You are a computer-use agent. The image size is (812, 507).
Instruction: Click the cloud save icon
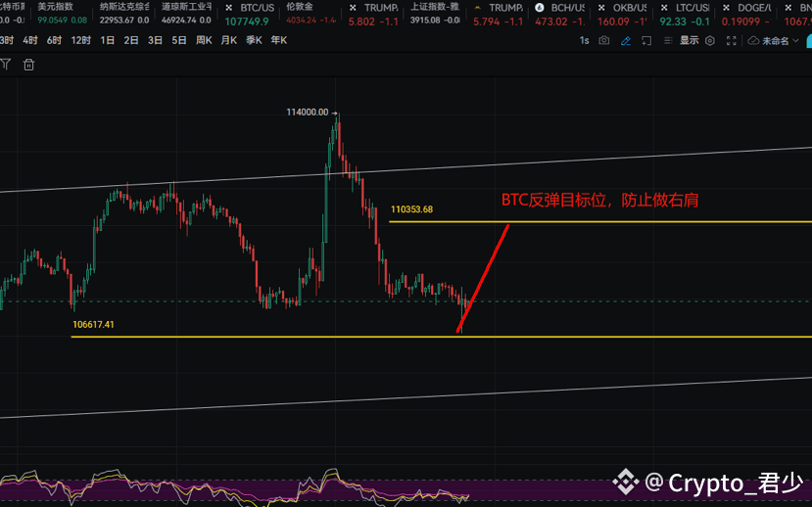tap(753, 40)
